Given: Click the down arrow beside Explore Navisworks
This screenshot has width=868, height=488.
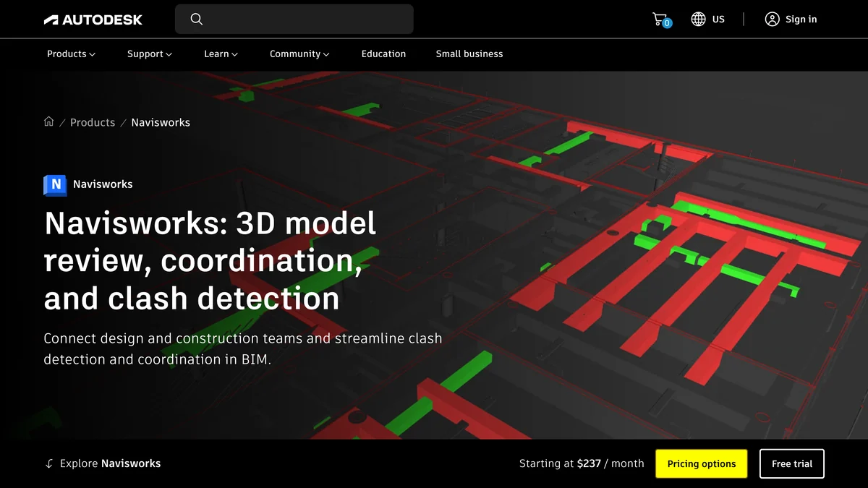Looking at the screenshot, I should point(49,464).
